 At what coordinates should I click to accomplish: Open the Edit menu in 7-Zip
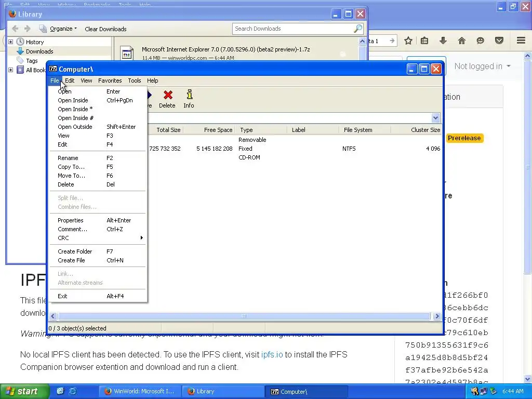[x=70, y=81]
